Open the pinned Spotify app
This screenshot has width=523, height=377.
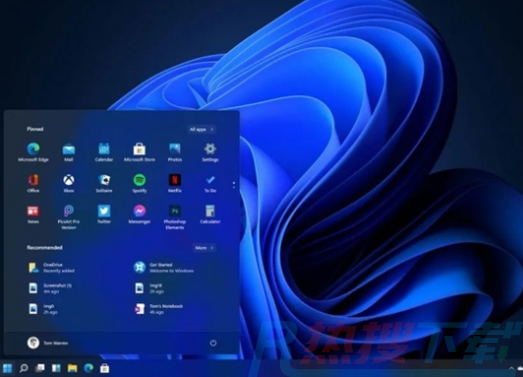pos(139,183)
